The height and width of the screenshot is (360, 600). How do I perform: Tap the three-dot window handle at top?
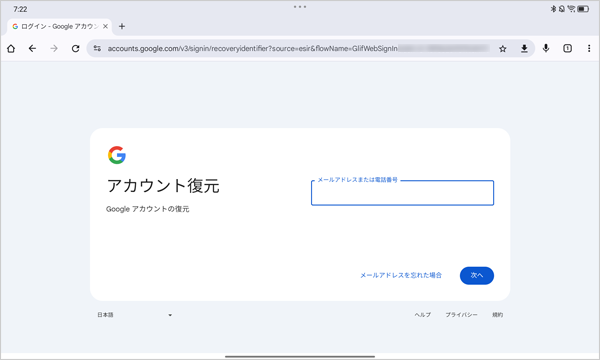coord(300,7)
